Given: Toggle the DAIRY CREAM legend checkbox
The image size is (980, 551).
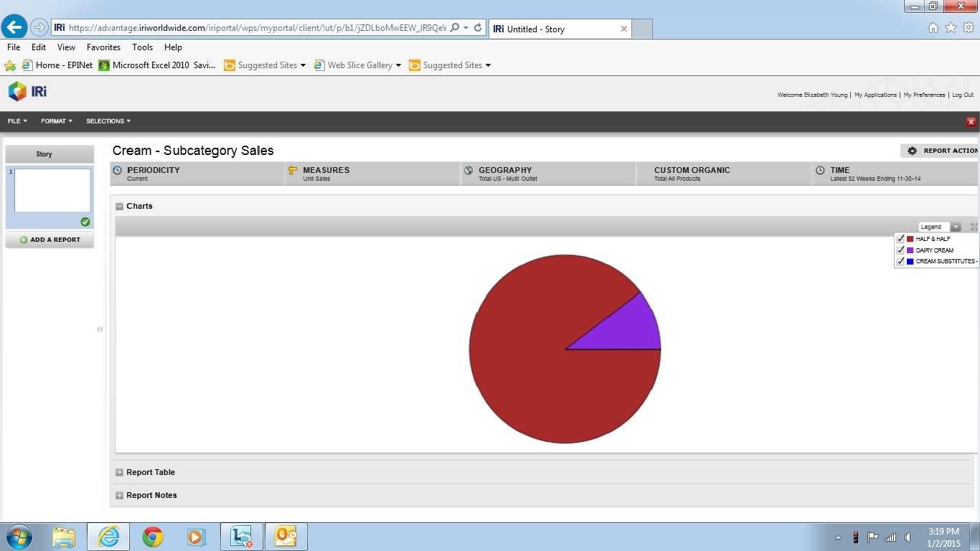Looking at the screenshot, I should pyautogui.click(x=900, y=250).
